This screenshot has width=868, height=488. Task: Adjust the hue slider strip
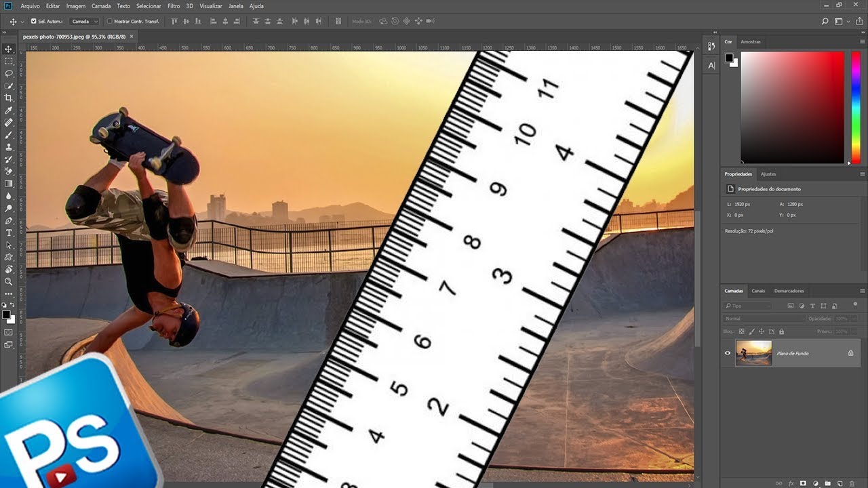[x=855, y=107]
